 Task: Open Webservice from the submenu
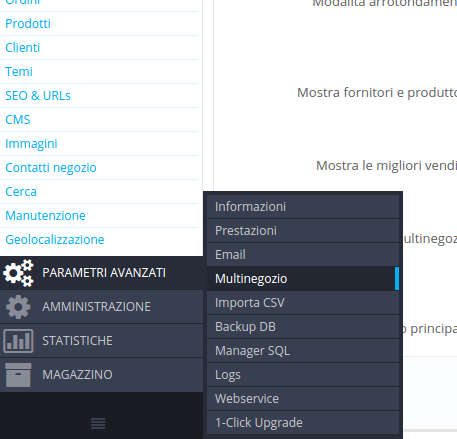(x=303, y=399)
